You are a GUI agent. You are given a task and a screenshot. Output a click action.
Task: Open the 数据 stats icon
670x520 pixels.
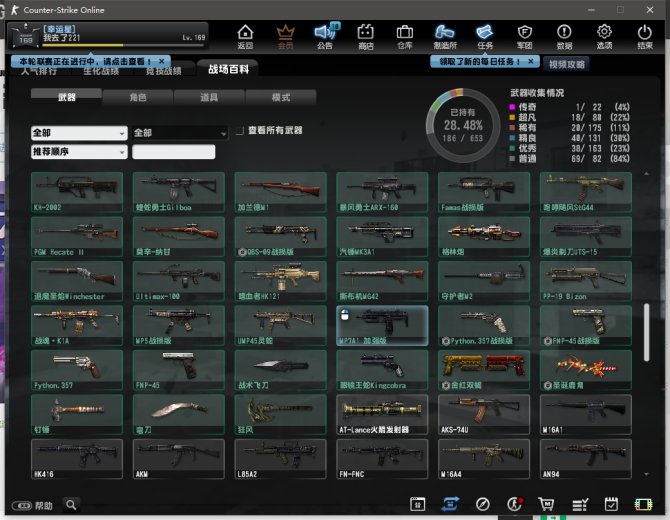coord(564,36)
